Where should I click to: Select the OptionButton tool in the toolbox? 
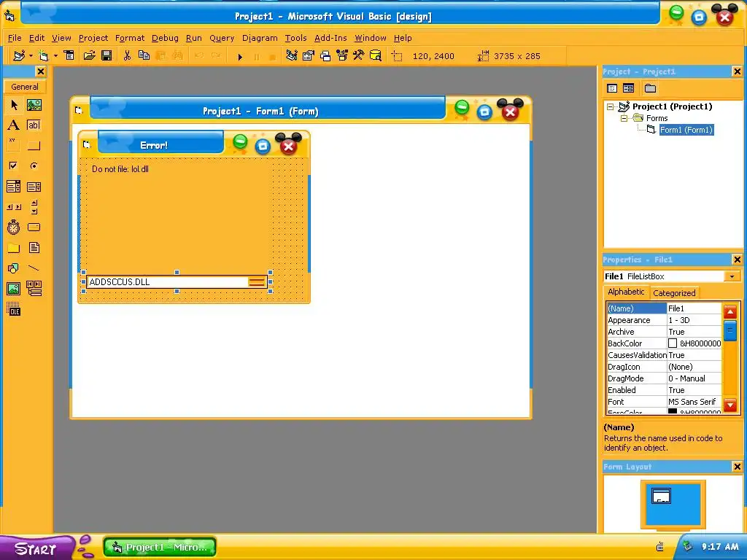click(x=34, y=166)
